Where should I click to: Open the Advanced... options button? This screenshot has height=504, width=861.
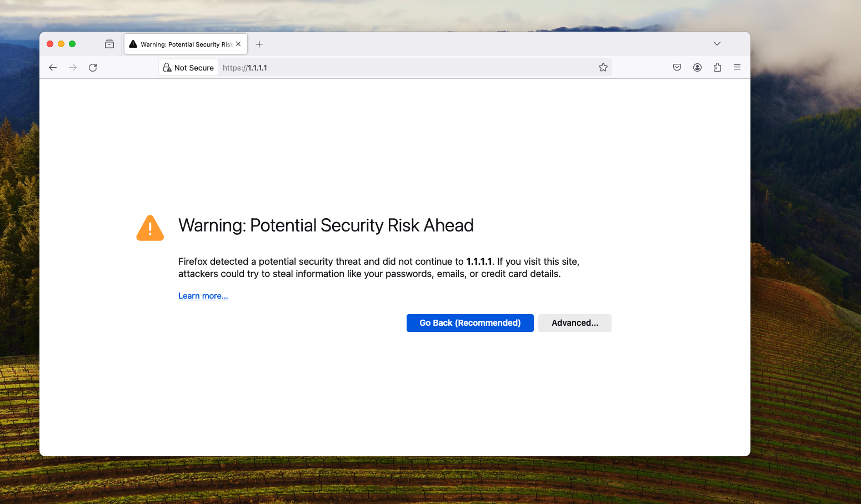575,323
